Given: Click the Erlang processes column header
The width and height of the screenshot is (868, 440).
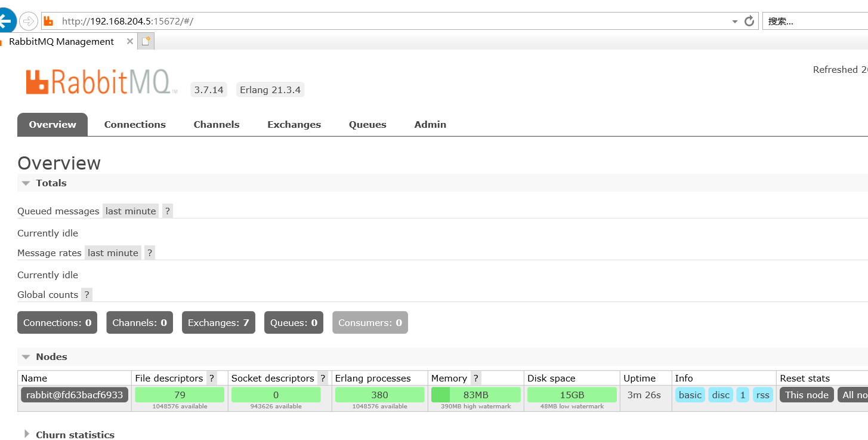Looking at the screenshot, I should [373, 379].
